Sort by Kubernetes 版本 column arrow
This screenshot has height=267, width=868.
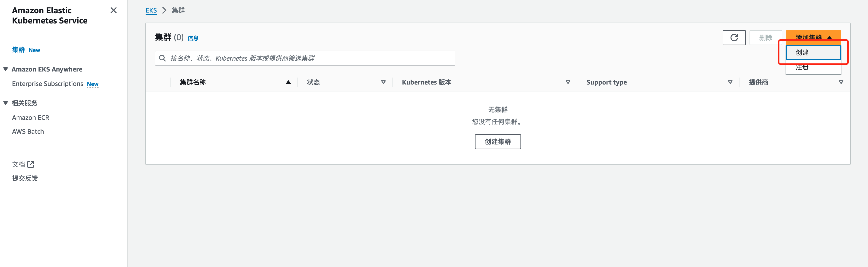click(x=568, y=82)
